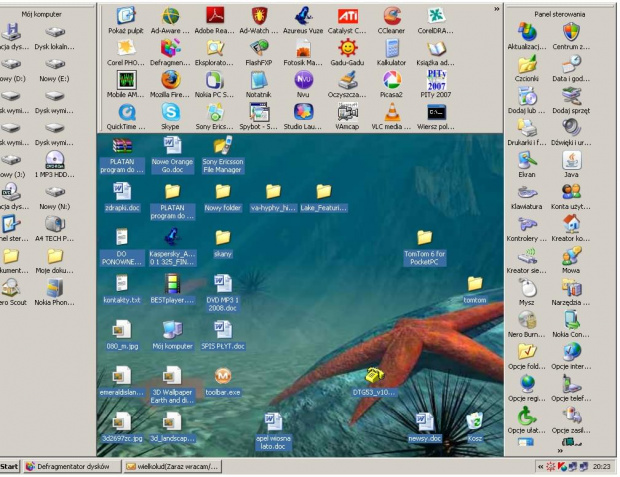Open Java in Panel sterowania
This screenshot has width=620, height=477.
pyautogui.click(x=571, y=165)
